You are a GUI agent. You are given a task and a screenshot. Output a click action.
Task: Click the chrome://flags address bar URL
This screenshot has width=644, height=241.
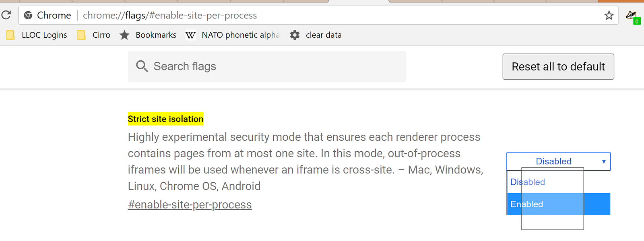169,15
